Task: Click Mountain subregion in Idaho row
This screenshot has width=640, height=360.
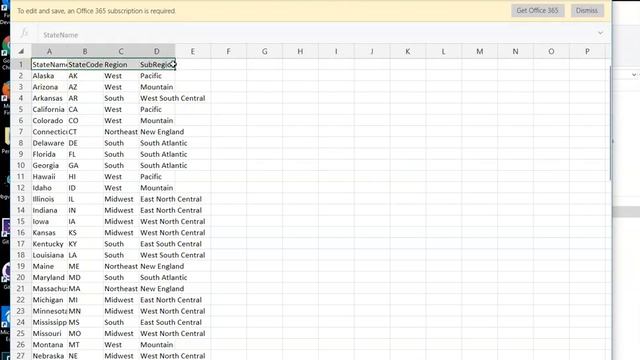Action: coord(157,188)
